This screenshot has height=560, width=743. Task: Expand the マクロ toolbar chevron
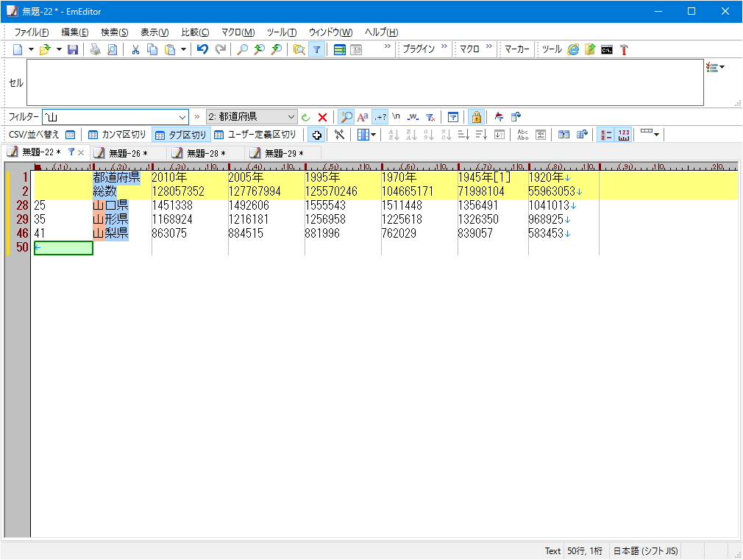[x=489, y=46]
